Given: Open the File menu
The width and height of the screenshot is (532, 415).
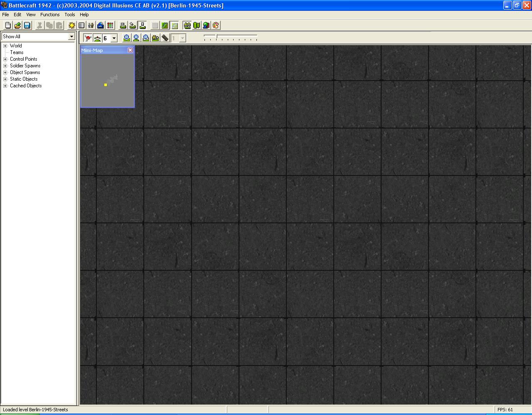Looking at the screenshot, I should click(x=5, y=15).
